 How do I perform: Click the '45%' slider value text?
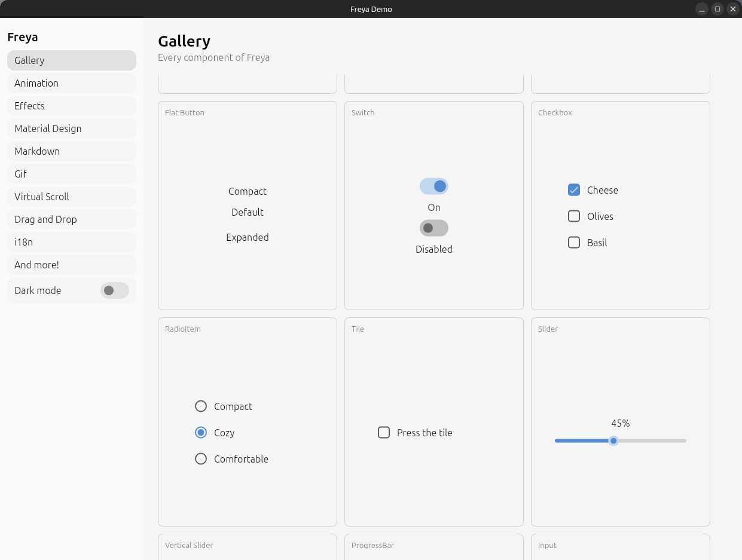pos(621,423)
